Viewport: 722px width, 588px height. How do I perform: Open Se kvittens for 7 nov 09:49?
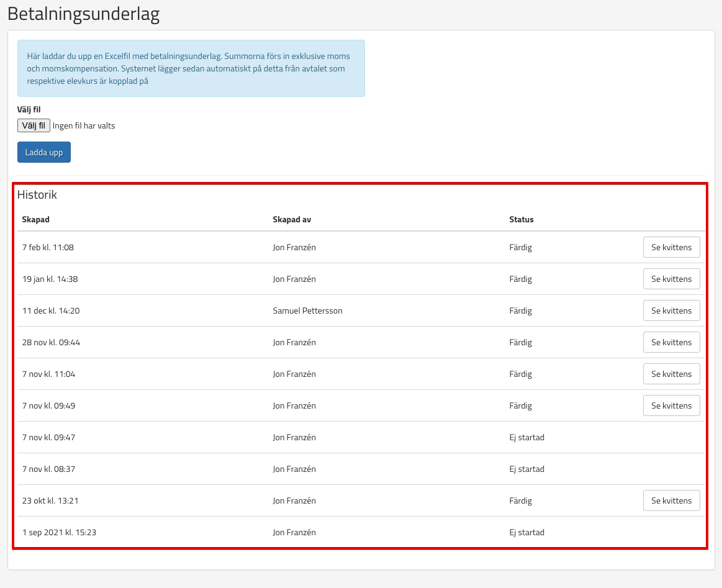(x=671, y=405)
